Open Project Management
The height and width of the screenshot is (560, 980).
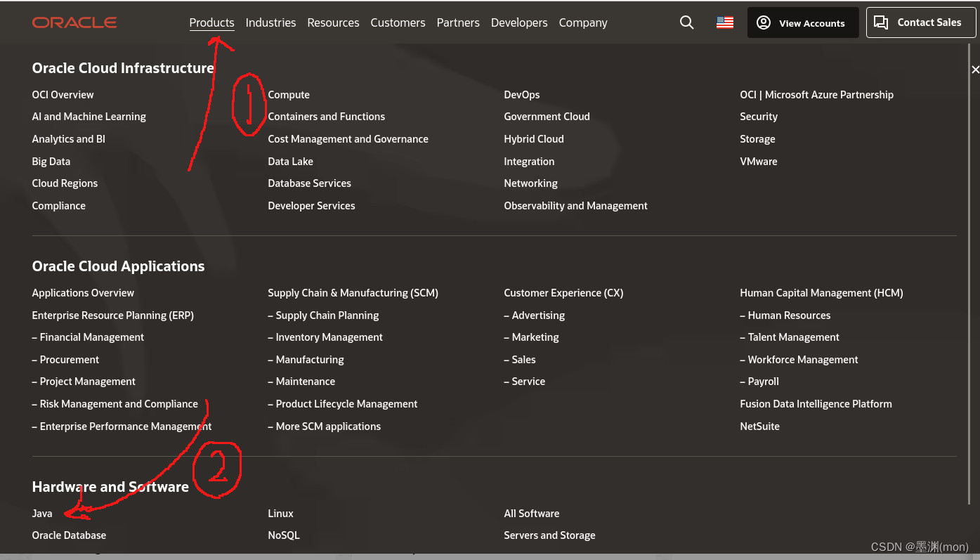[84, 382]
